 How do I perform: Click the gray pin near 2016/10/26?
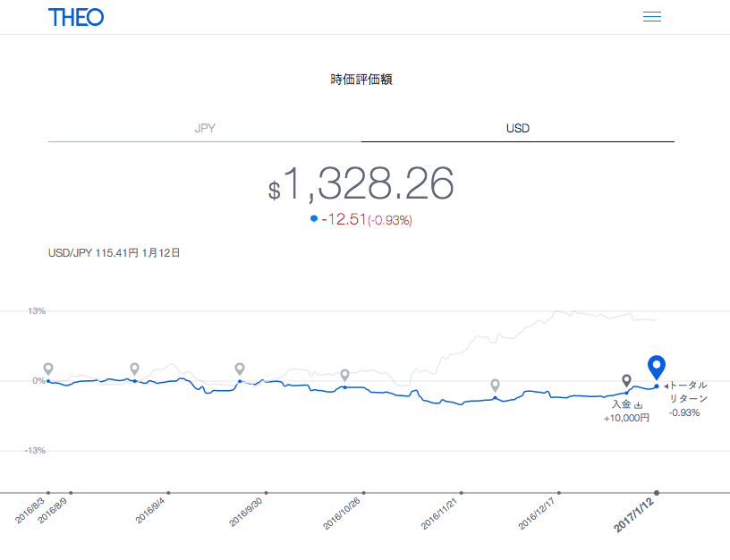coord(345,375)
